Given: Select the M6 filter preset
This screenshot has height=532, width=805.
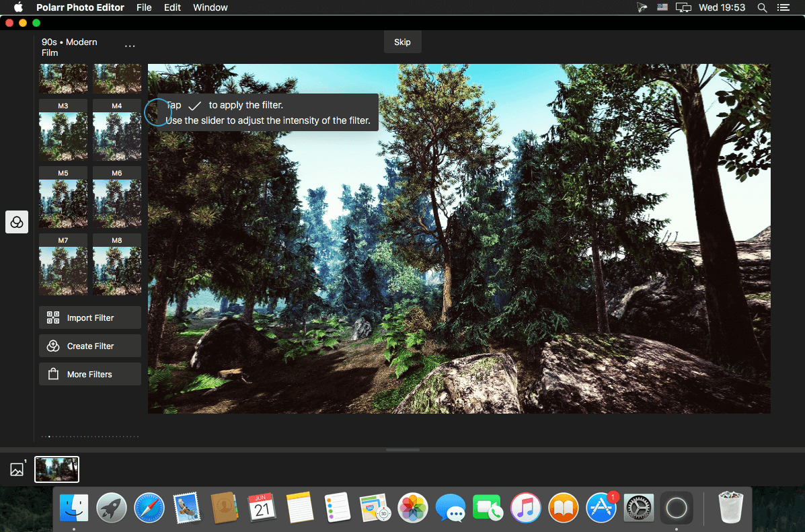Looking at the screenshot, I should (117, 198).
